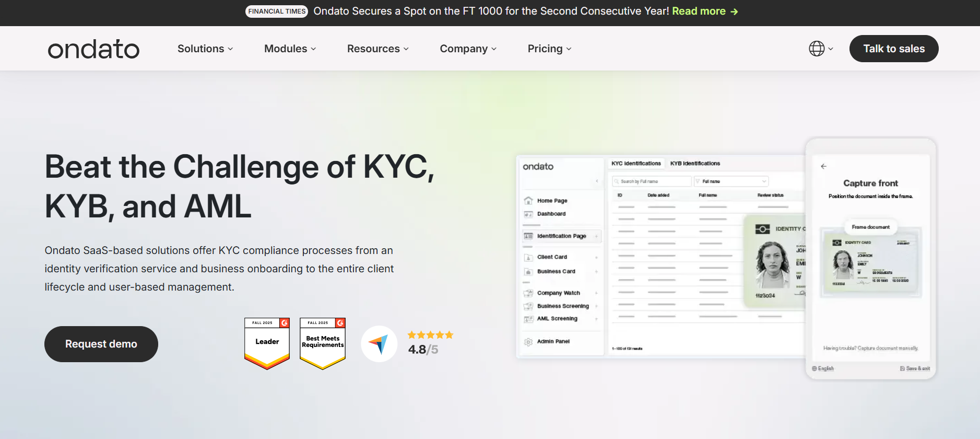
Task: Click the five-star rating icons
Action: click(430, 335)
